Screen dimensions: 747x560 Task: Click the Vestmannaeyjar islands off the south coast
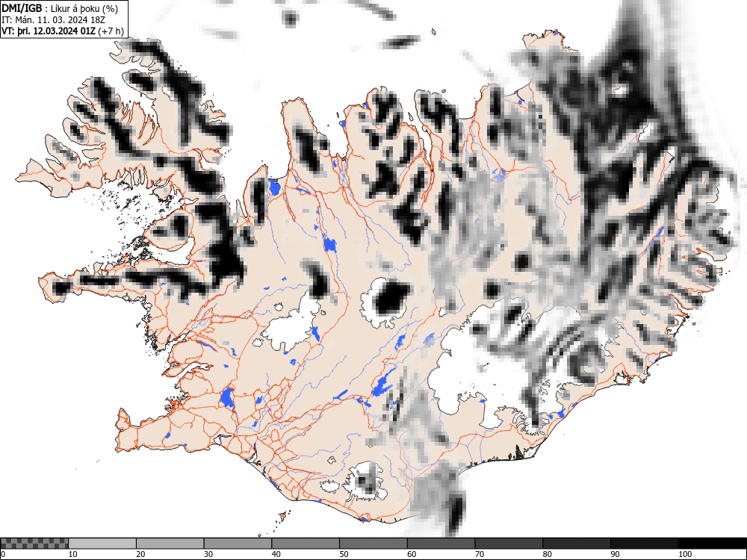tap(284, 516)
